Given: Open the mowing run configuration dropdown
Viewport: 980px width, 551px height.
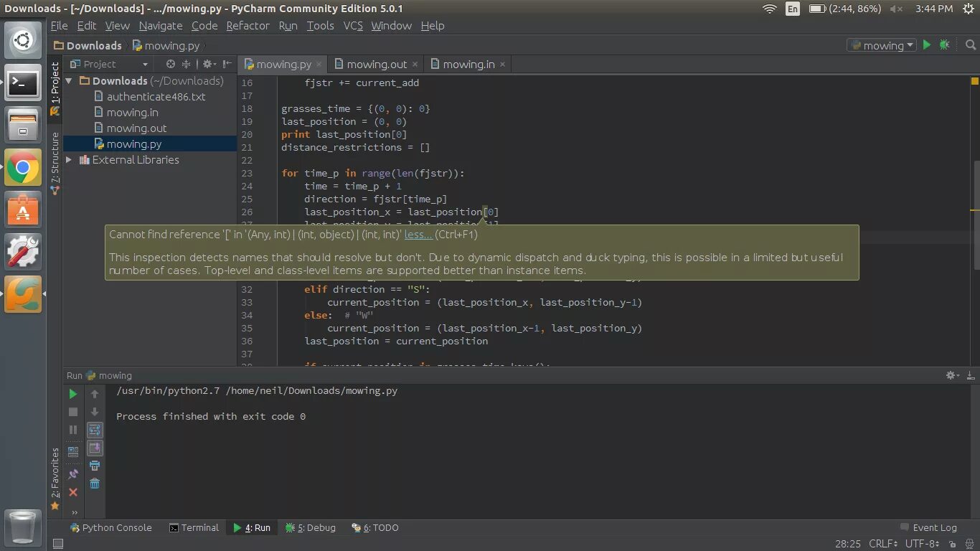Looking at the screenshot, I should click(x=882, y=45).
